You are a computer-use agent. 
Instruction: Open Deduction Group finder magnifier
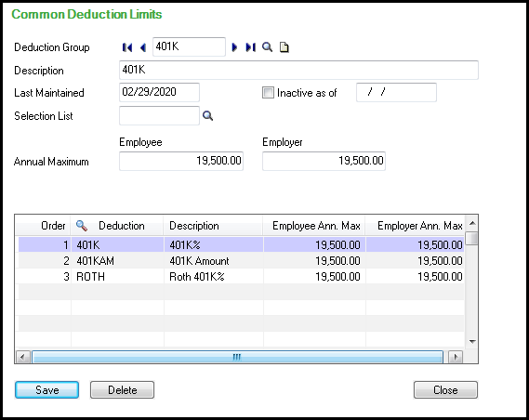[x=267, y=47]
